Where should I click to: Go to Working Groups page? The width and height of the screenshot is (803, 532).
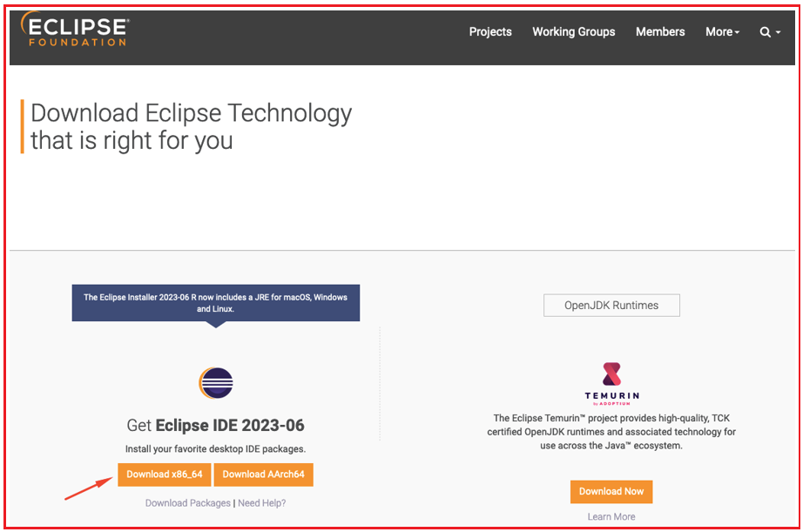point(574,31)
